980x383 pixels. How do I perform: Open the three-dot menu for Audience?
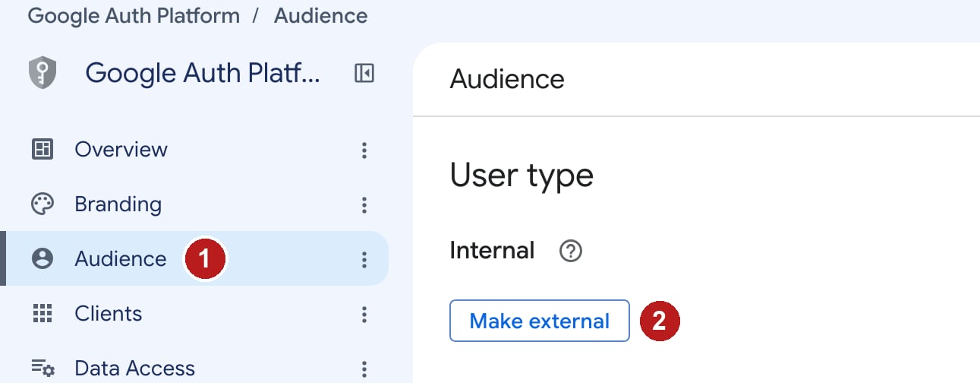pyautogui.click(x=364, y=260)
